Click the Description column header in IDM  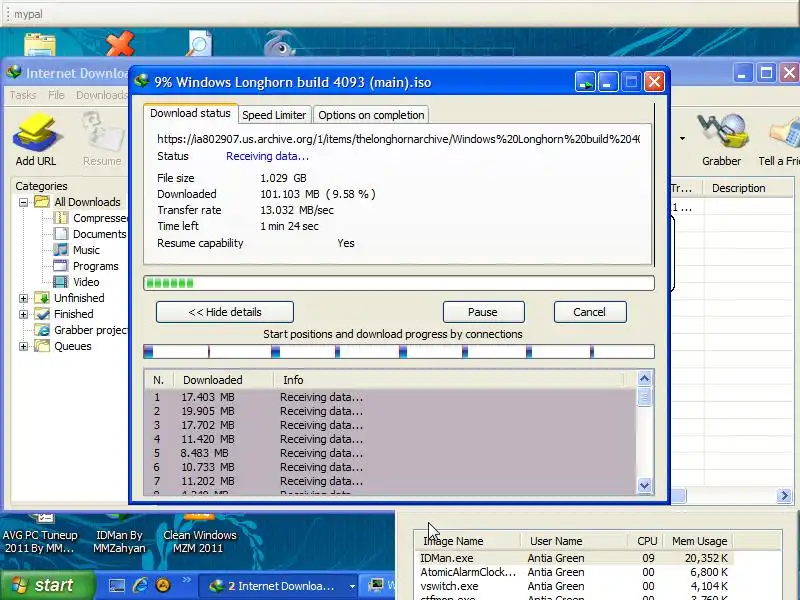click(x=748, y=188)
